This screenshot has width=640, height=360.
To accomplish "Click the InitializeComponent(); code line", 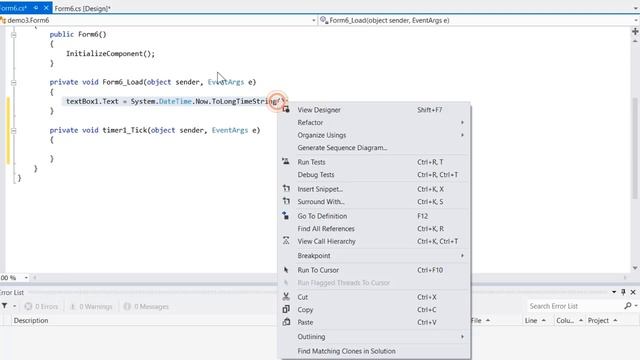I will pyautogui.click(x=110, y=53).
